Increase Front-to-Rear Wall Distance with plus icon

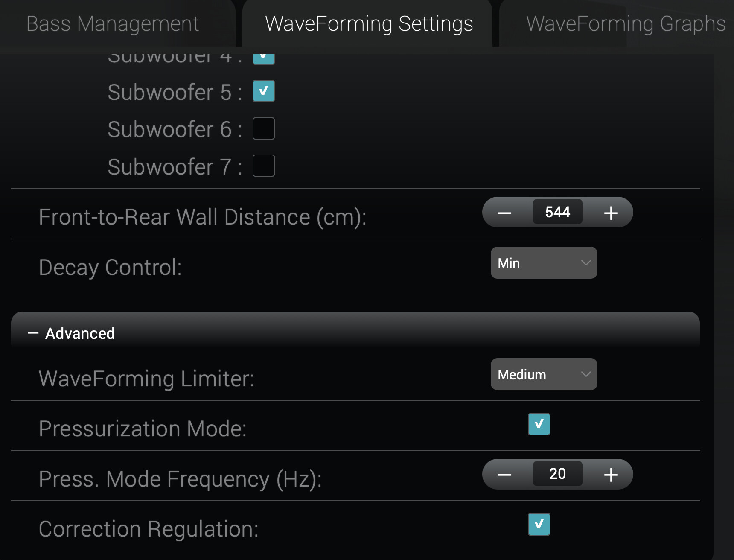[x=611, y=213]
